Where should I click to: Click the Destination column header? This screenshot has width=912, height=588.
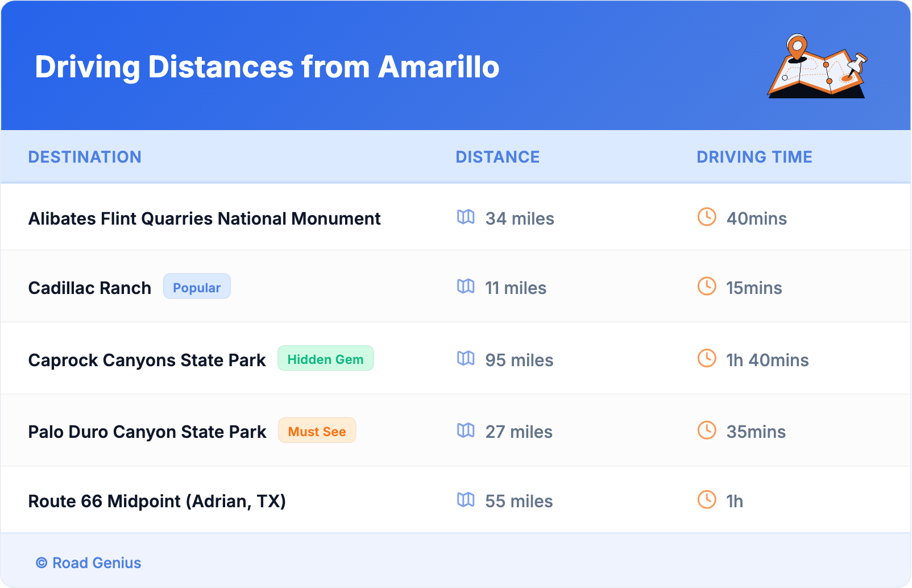[85, 157]
